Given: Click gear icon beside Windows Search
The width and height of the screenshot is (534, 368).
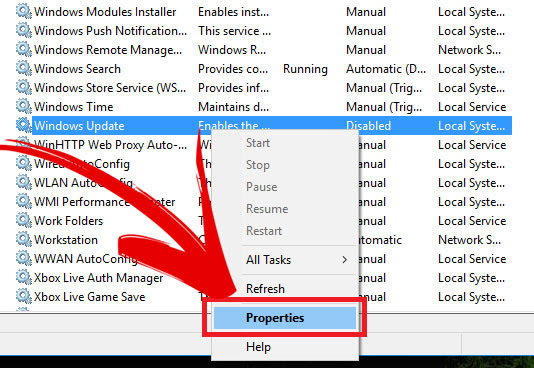Looking at the screenshot, I should pos(23,69).
